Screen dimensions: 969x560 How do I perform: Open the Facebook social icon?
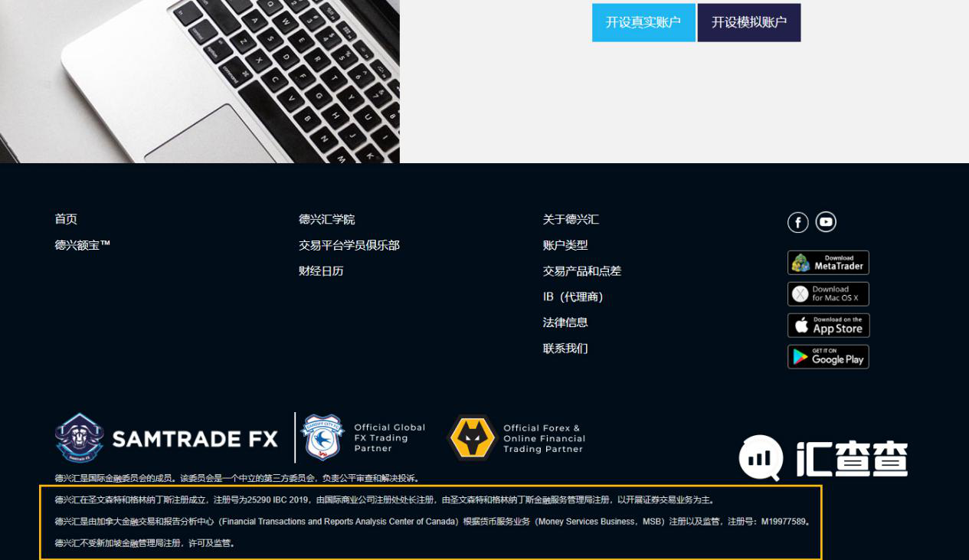pos(797,222)
